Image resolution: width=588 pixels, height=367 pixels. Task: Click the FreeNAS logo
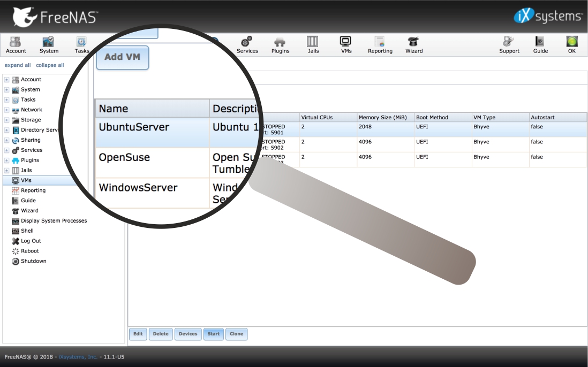(x=55, y=17)
